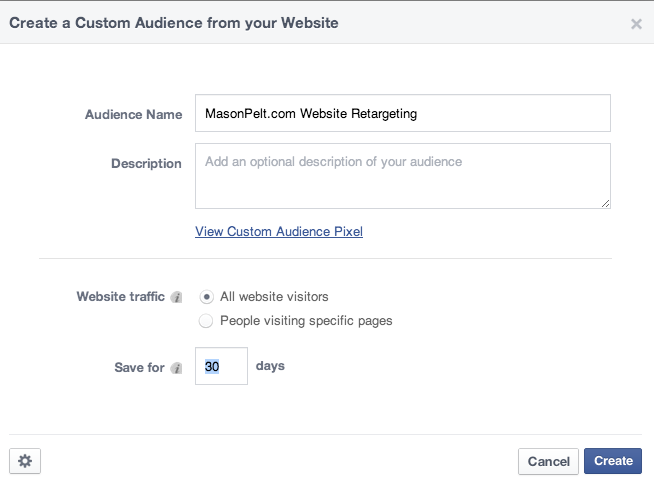
Task: Click the Save for label text
Action: pos(140,368)
